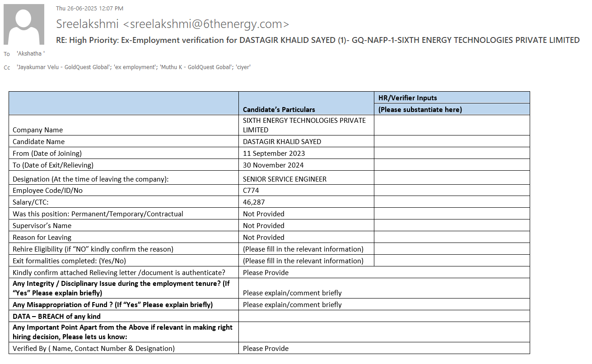
Task: Click the 'Rehire Eligibility' row label
Action: (93, 249)
